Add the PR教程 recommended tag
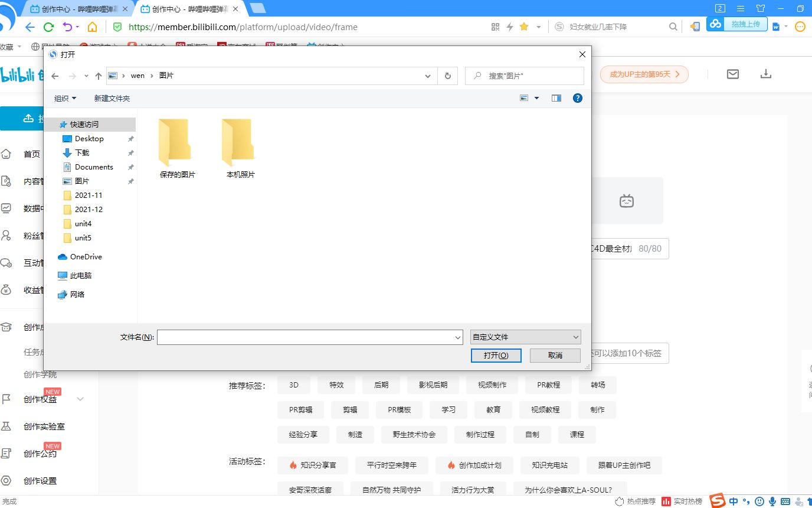Viewport: 812px width, 508px height. coord(549,385)
